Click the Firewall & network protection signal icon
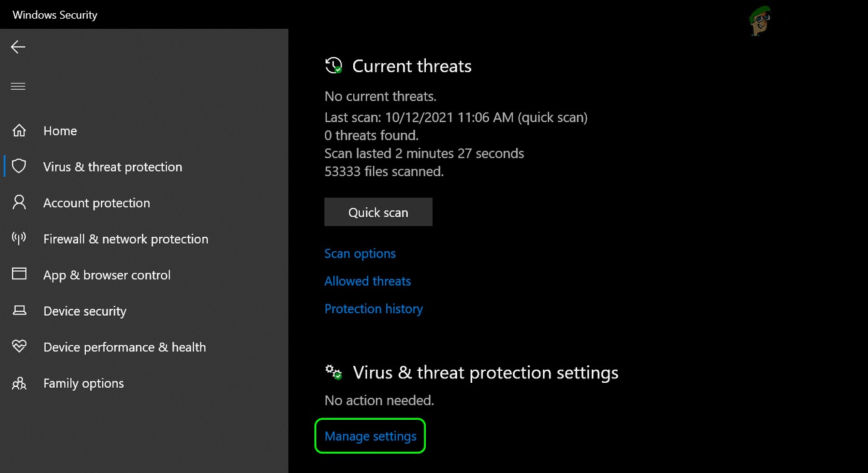This screenshot has height=473, width=868. point(19,239)
